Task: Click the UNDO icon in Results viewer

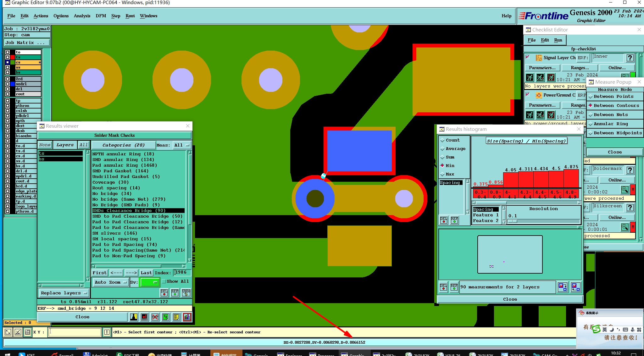Action: 186,293
